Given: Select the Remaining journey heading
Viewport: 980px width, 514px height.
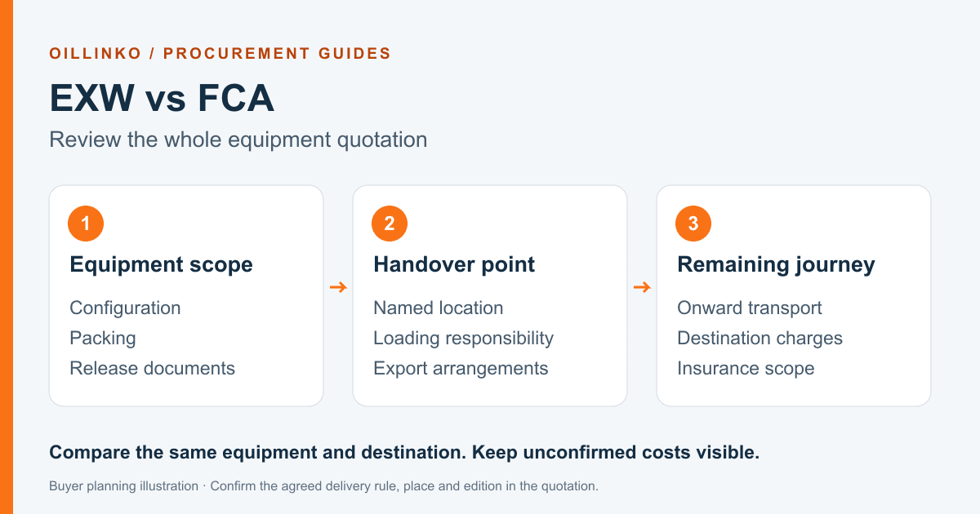Looking at the screenshot, I should pyautogui.click(x=776, y=264).
